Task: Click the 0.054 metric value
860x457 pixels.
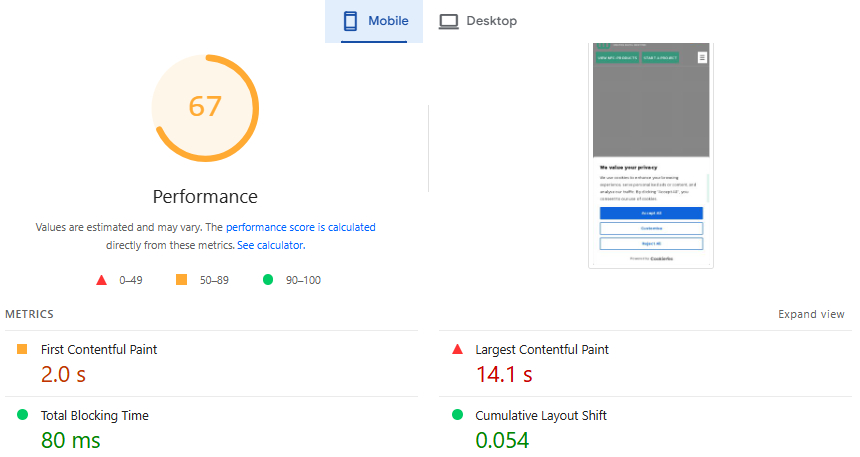Action: coord(502,440)
